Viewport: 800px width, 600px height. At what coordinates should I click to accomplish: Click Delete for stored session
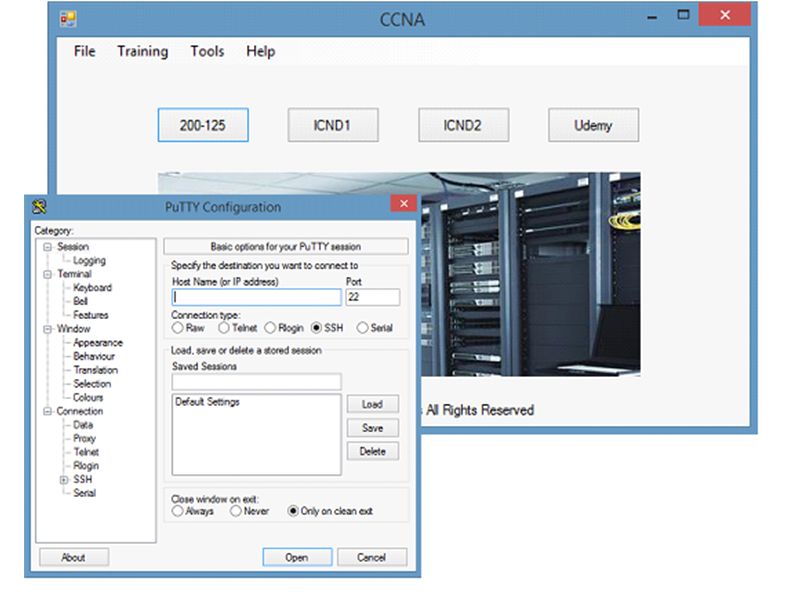point(372,451)
